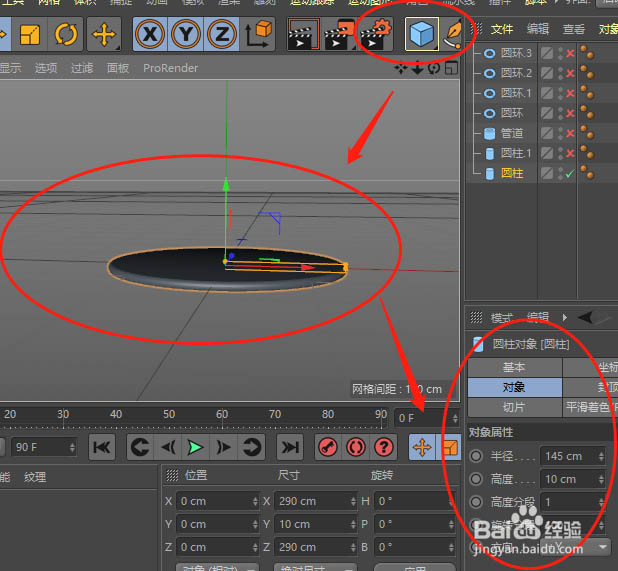Toggle 圆环.1 visibility dots
The height and width of the screenshot is (571, 618).
click(560, 93)
